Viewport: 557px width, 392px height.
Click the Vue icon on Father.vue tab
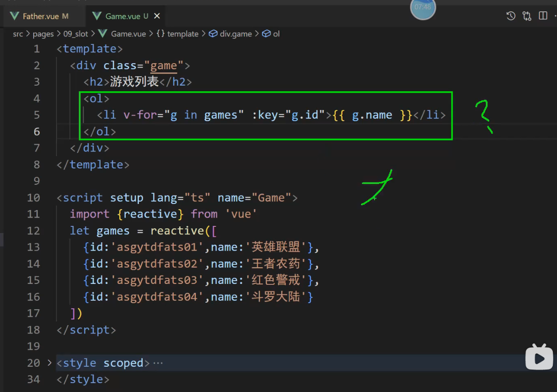pyautogui.click(x=14, y=16)
